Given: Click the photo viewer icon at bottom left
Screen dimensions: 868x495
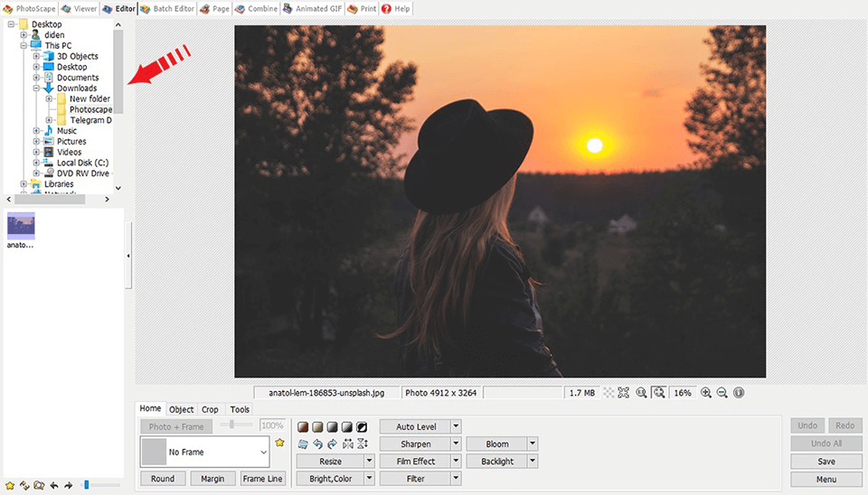Looking at the screenshot, I should (x=39, y=486).
